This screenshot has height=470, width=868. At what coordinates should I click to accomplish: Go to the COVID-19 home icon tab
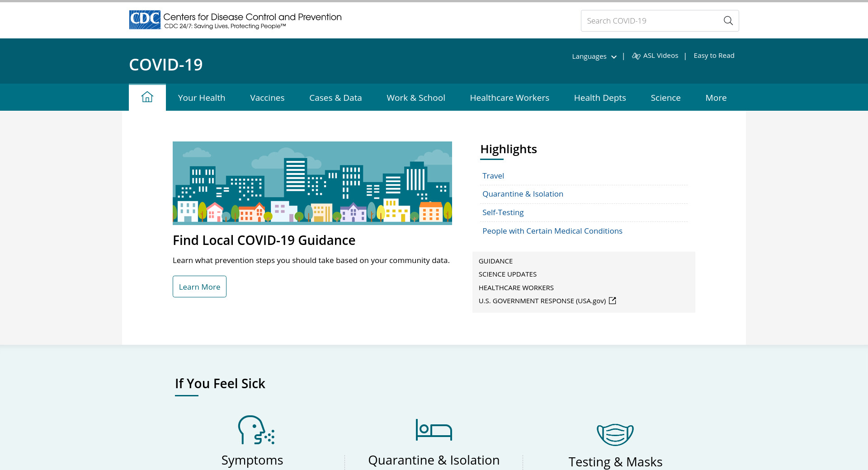(x=147, y=97)
